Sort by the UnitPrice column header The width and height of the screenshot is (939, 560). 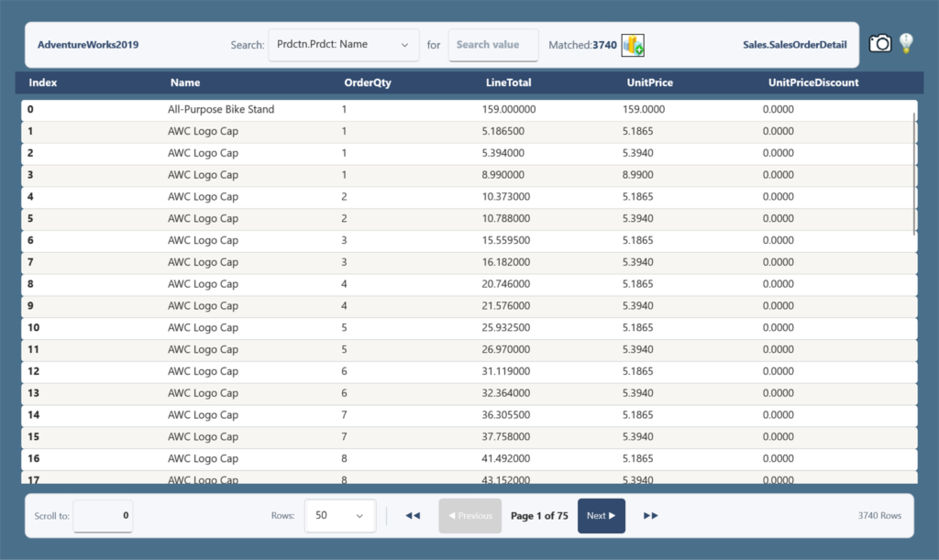(x=650, y=82)
